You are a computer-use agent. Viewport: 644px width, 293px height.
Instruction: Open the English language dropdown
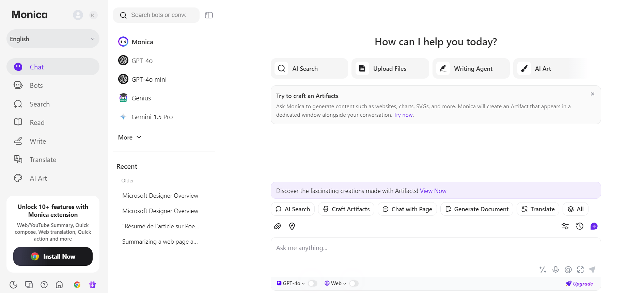pyautogui.click(x=53, y=39)
